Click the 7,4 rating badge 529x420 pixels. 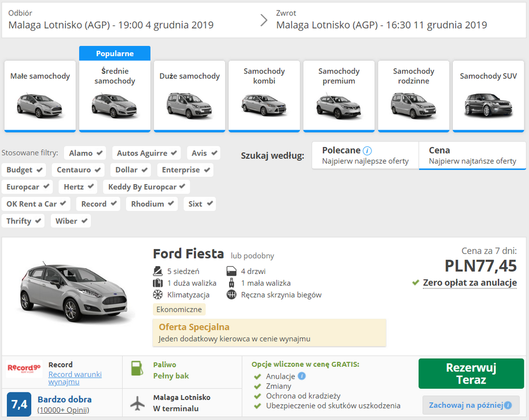tap(19, 404)
